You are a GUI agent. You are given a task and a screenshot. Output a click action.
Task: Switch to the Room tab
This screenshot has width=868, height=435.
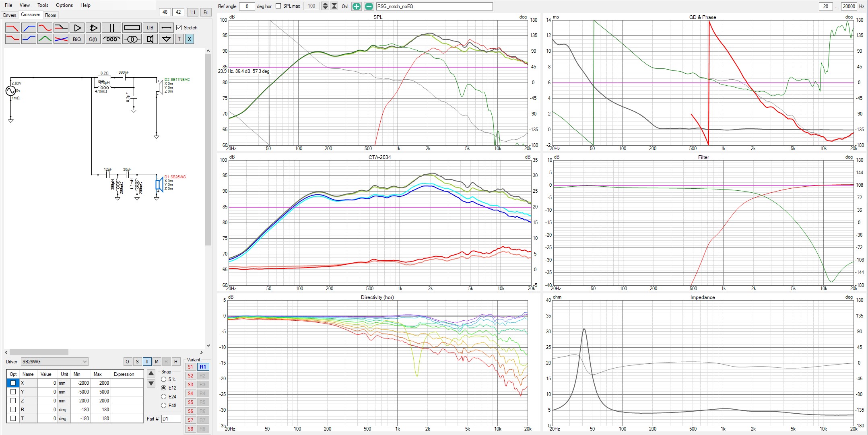[x=51, y=15]
